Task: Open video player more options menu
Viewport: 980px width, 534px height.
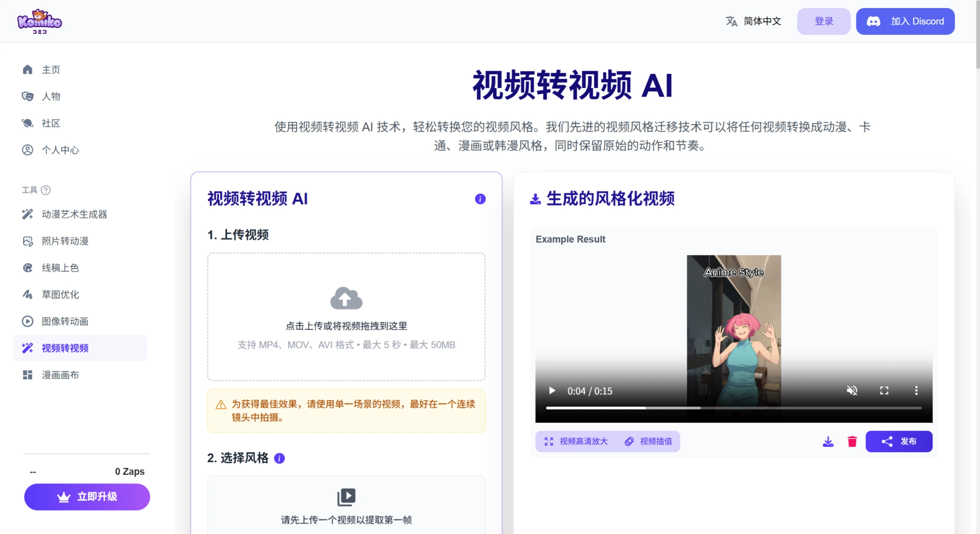Action: point(916,390)
